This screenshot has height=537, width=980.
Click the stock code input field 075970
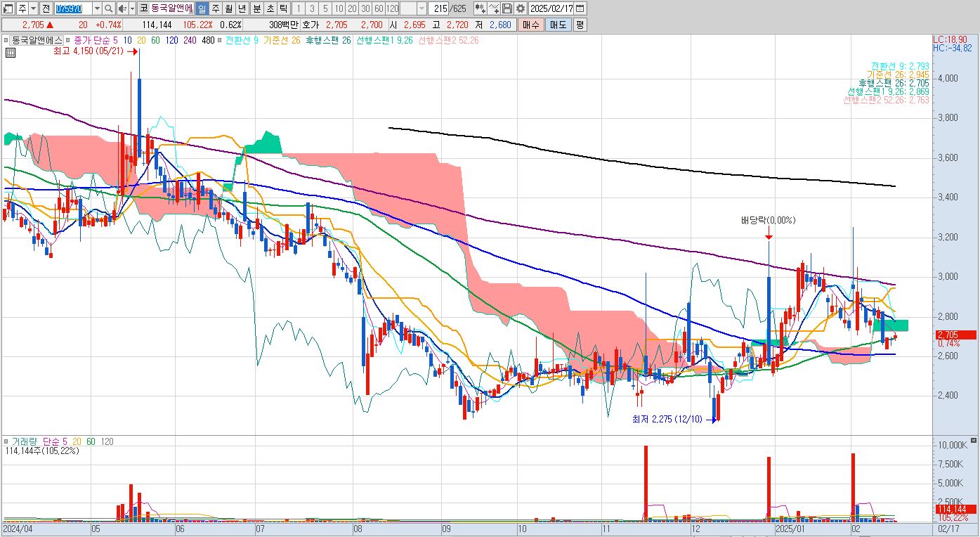73,8
